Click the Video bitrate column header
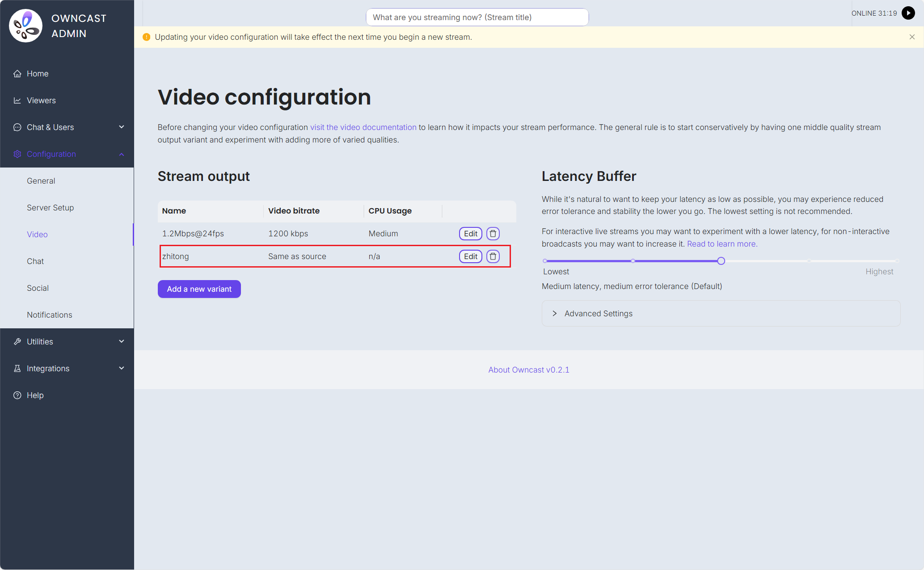 click(314, 211)
